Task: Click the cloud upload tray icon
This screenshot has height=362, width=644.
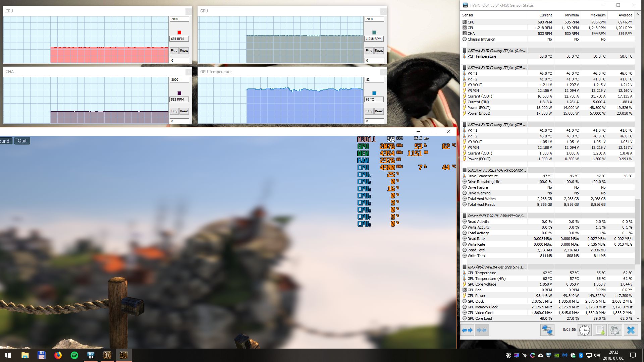Action: (541, 355)
